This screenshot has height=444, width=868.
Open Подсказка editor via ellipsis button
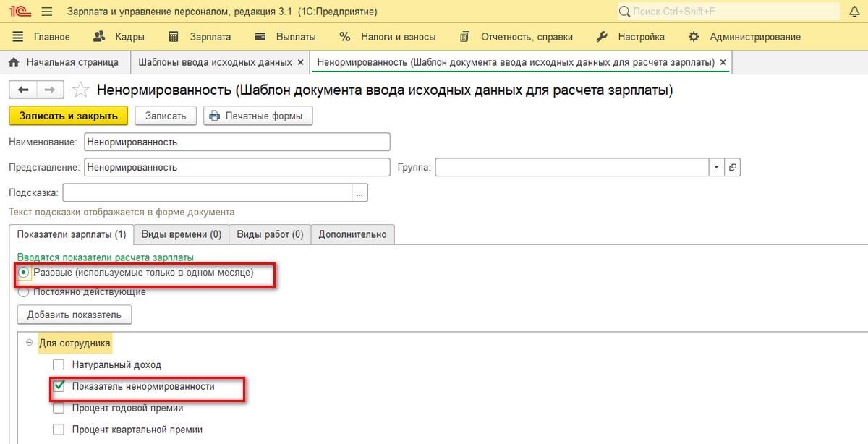pyautogui.click(x=360, y=192)
